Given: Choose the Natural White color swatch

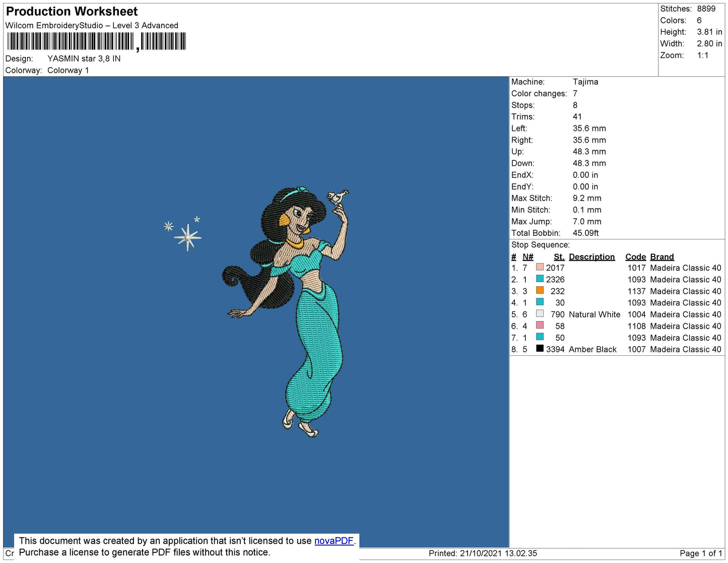Looking at the screenshot, I should click(540, 314).
